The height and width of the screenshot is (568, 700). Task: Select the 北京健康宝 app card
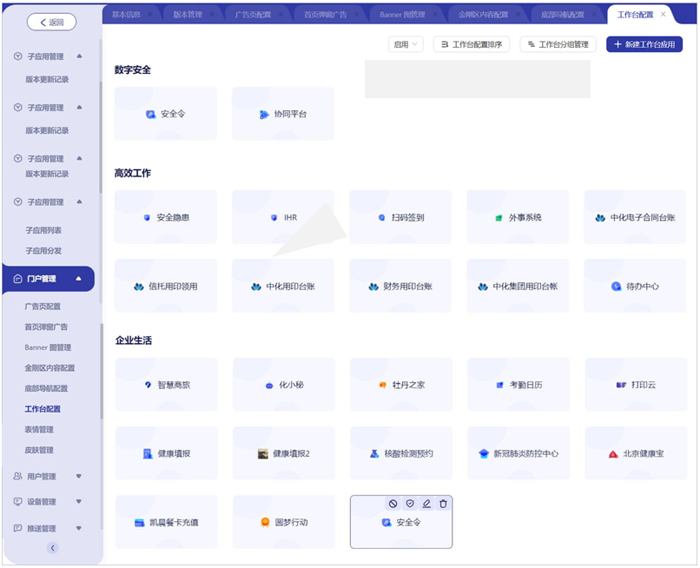tap(635, 453)
